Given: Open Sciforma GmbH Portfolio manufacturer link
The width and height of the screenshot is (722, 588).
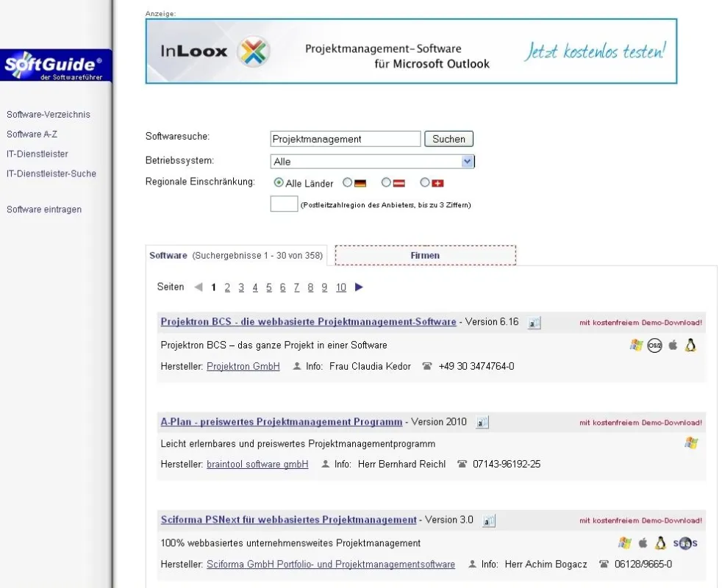Looking at the screenshot, I should click(331, 564).
